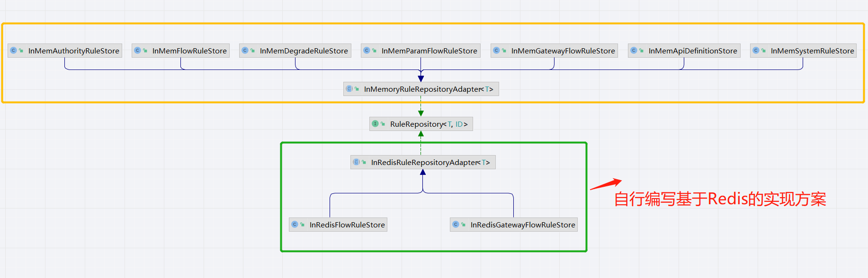Click public visibility icon on InMemGatewayFlowRuleStore
Screen dimensions: 868x278
[x=504, y=51]
